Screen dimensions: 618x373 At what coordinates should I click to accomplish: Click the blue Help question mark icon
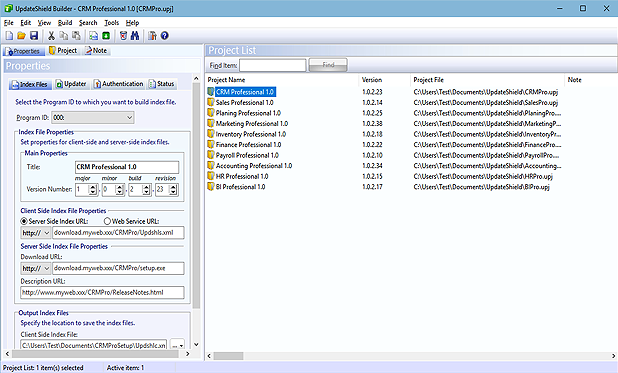[164, 36]
